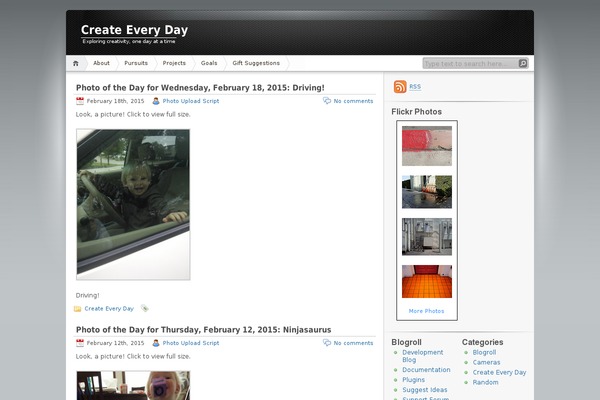Image resolution: width=600 pixels, height=400 pixels.
Task: Open the Gift Suggestions menu item
Action: tap(256, 63)
